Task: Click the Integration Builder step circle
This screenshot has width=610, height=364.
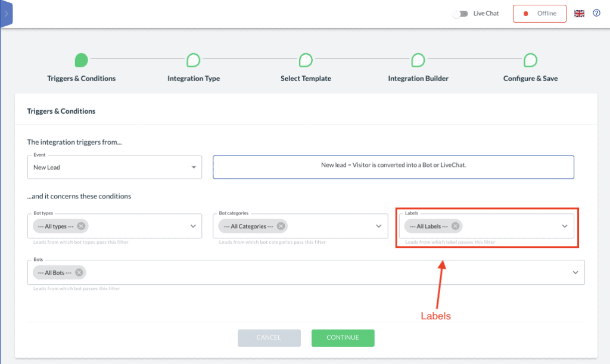Action: [418, 60]
